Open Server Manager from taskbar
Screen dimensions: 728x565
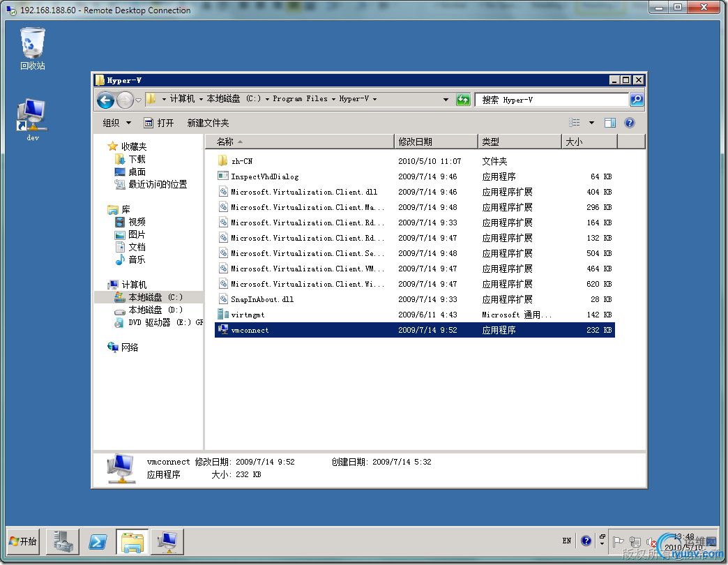click(x=63, y=541)
